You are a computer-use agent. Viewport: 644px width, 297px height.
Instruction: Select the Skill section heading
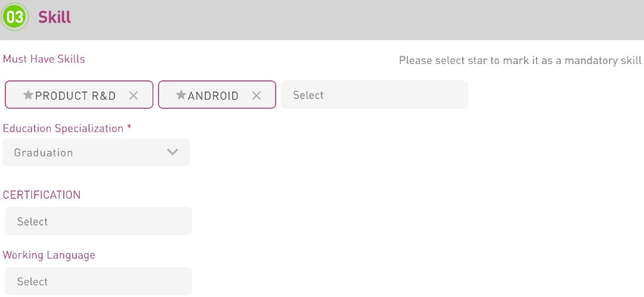tap(54, 17)
